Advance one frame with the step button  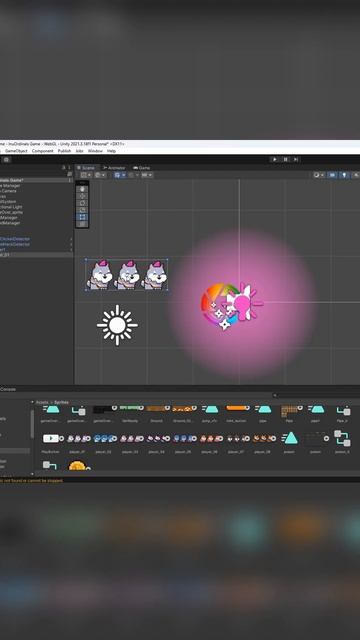[x=296, y=159]
